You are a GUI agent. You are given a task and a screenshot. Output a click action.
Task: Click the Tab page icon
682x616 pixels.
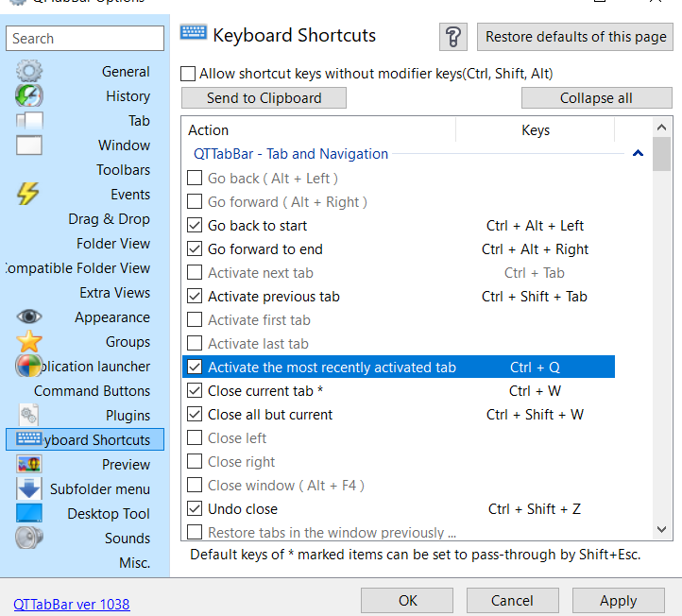29,121
